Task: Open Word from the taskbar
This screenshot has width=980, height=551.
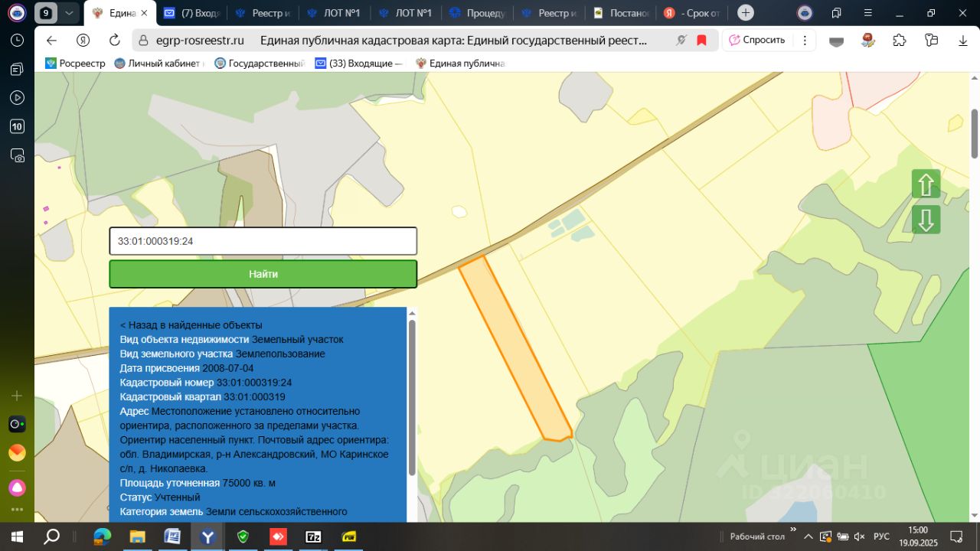Action: pos(172,536)
